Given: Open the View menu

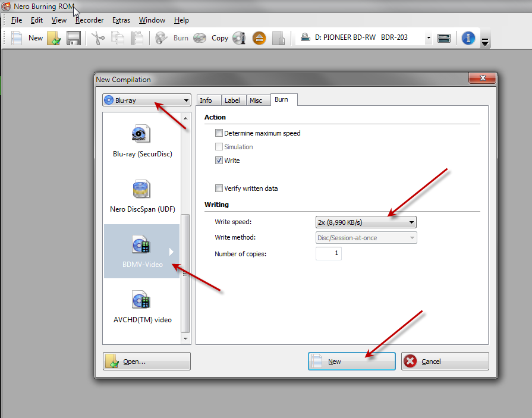Looking at the screenshot, I should pos(59,20).
